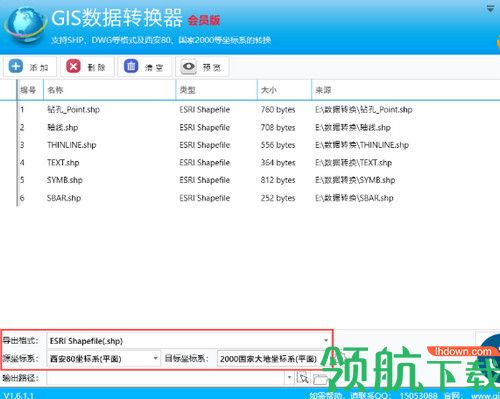This screenshot has height=399, width=500.
Task: Open the 导出格式 ESRI Shapefile(.shp) dropdown
Action: (189, 341)
